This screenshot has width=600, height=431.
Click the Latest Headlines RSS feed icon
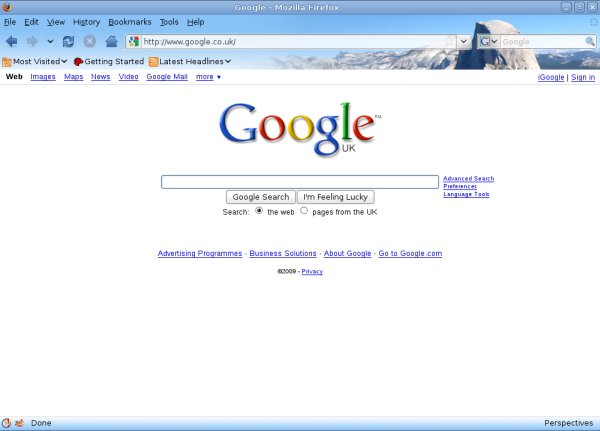(153, 62)
